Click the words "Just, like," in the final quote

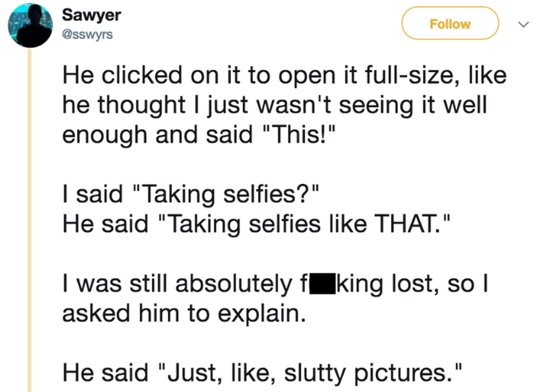221,374
